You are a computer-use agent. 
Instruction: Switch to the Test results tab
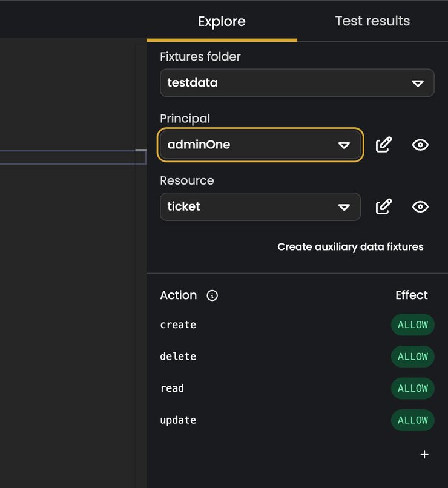click(x=372, y=21)
